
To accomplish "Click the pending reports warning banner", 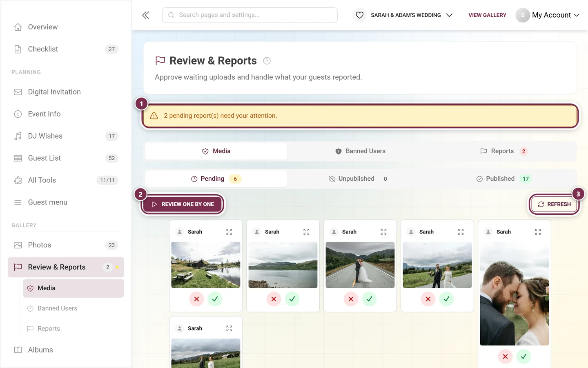I will tap(360, 116).
